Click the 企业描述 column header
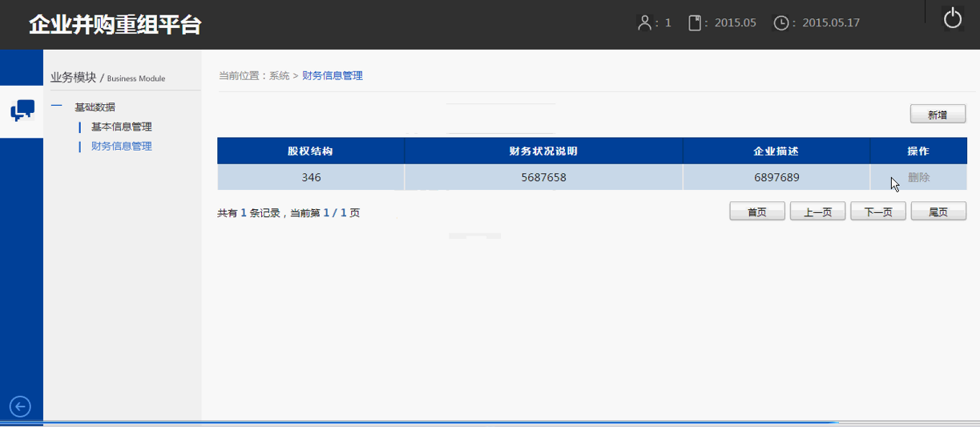The image size is (980, 427). 776,151
